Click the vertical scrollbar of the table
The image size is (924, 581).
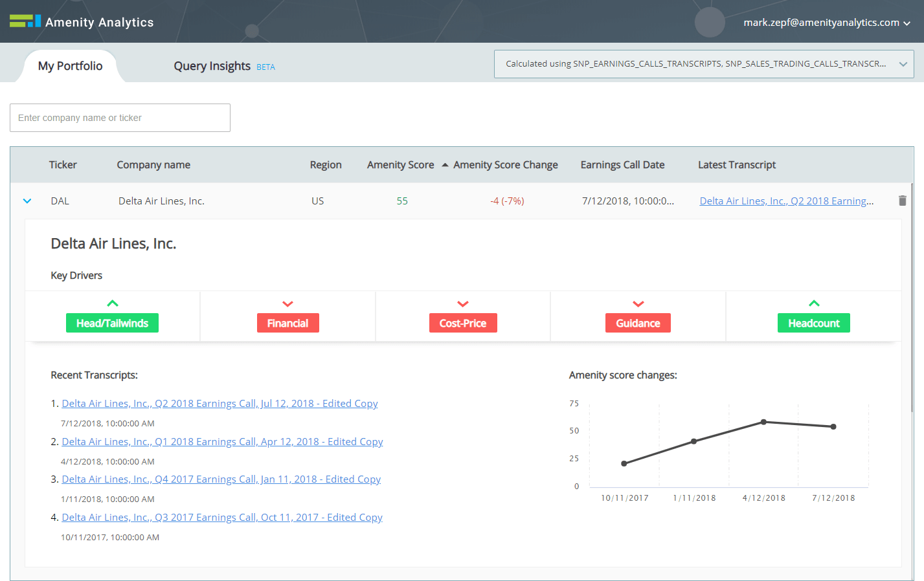click(912, 298)
